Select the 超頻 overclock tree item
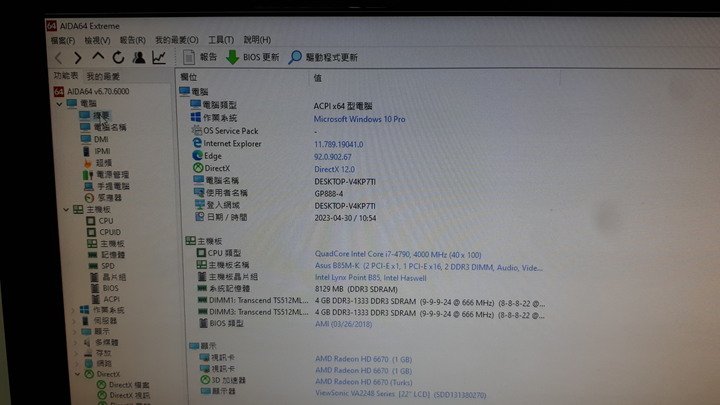Screen dimensions: 720x405 (98, 163)
